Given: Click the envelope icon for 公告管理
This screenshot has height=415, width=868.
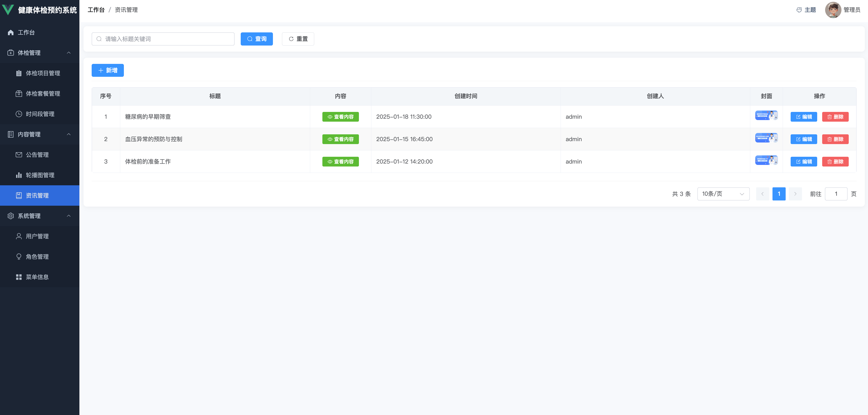Looking at the screenshot, I should click(19, 154).
